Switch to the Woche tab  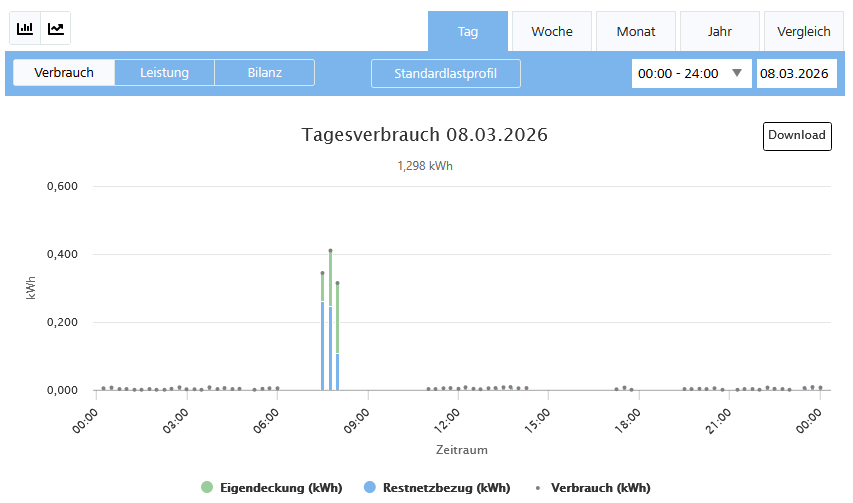click(x=552, y=32)
